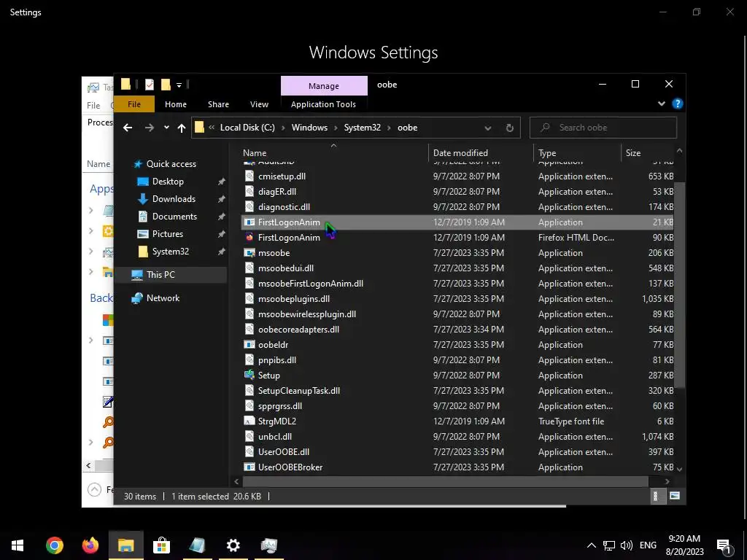Open Windows Start menu
This screenshot has width=747, height=560.
(18, 545)
